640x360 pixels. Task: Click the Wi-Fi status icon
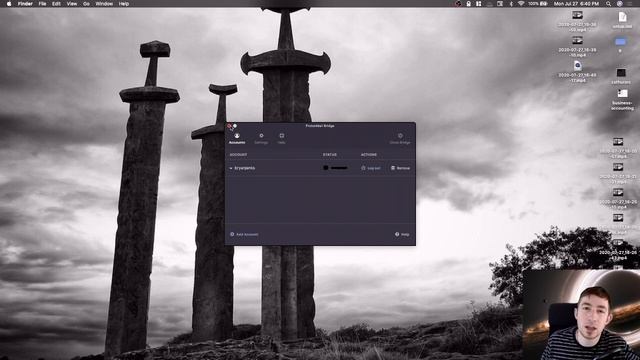pyautogui.click(x=521, y=4)
